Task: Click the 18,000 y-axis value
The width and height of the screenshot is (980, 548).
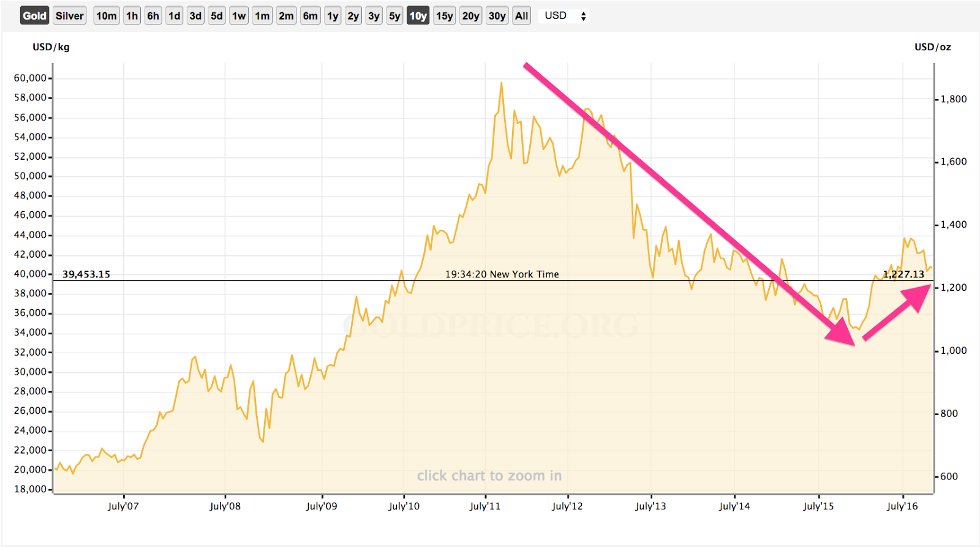Action: tap(30, 489)
